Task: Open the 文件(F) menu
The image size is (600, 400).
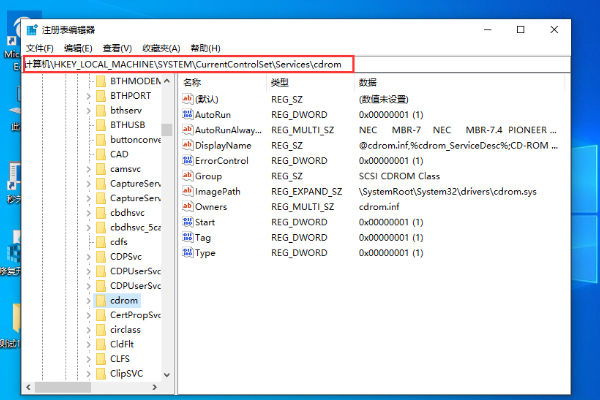Action: 40,48
